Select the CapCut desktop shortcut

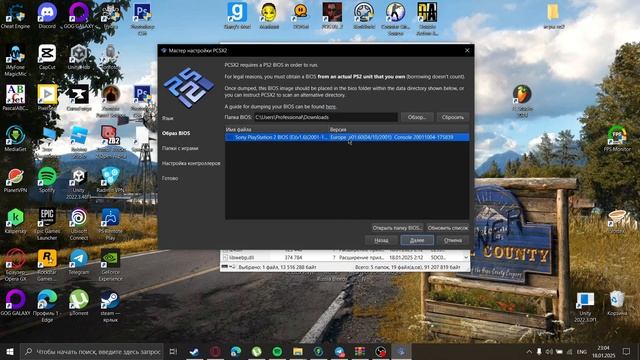click(47, 57)
